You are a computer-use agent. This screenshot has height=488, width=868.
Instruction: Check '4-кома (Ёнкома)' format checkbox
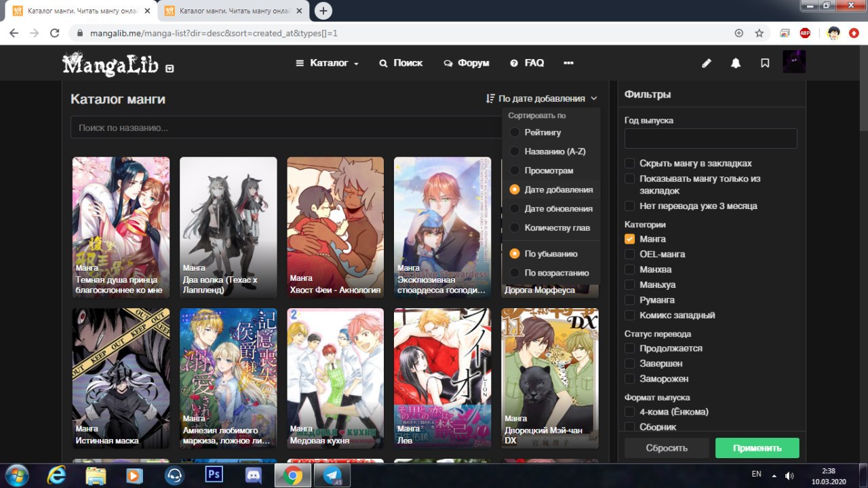coord(630,412)
